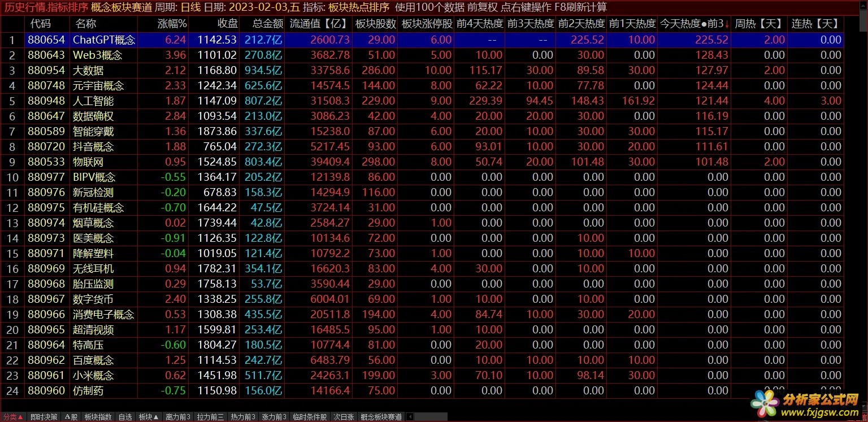Sort by the 板块股数 column header
Screen dimensions: 868x422
click(x=376, y=24)
